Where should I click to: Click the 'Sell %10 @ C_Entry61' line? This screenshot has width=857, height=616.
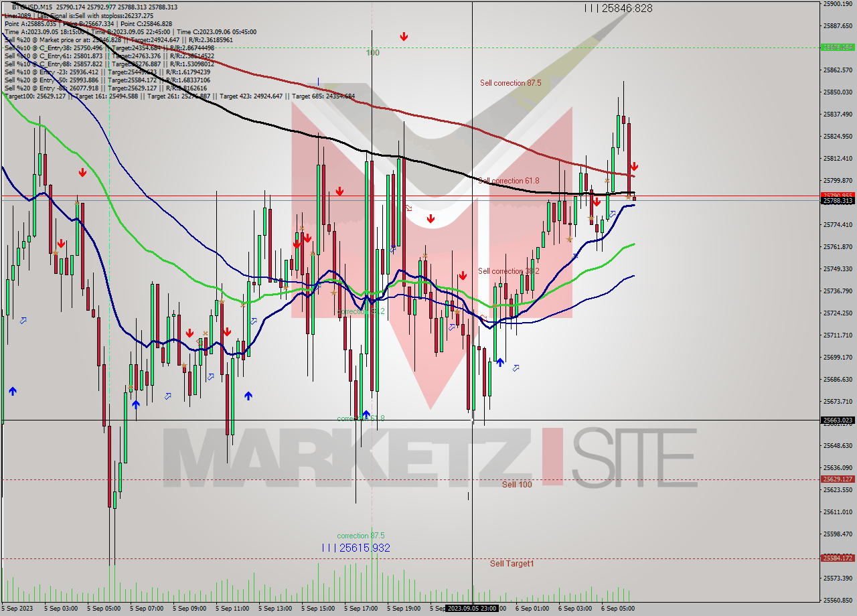(x=109, y=56)
